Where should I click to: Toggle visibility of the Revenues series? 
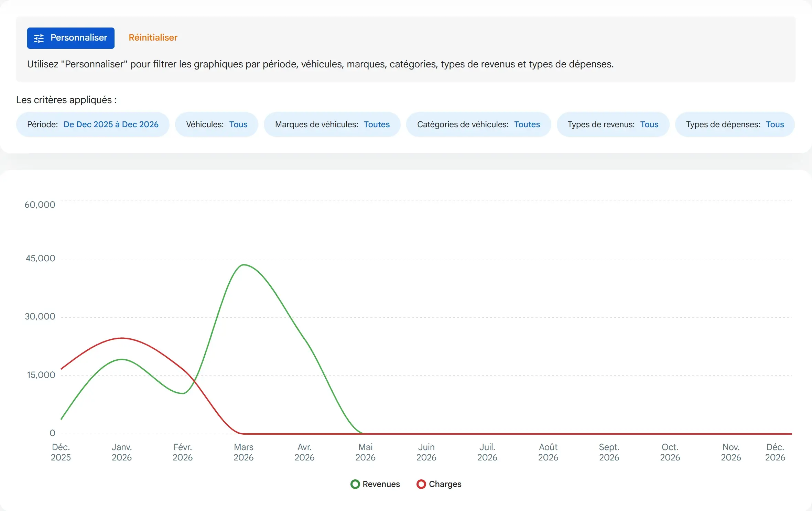(375, 484)
